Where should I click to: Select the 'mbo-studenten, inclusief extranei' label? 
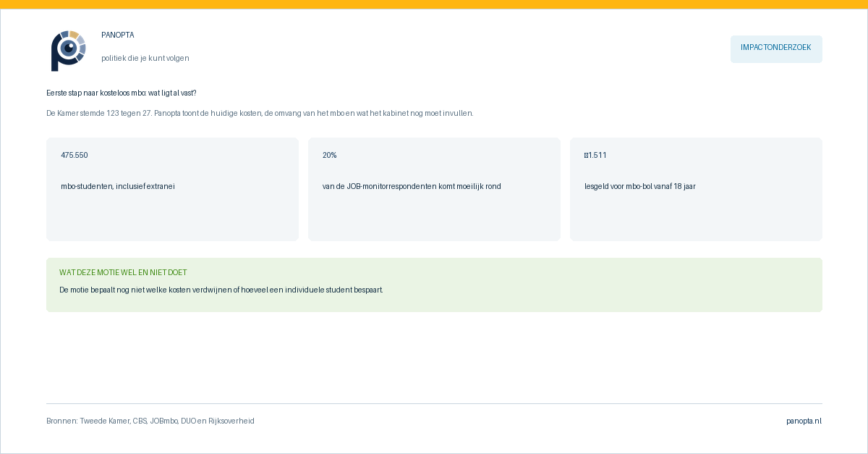pyautogui.click(x=118, y=186)
